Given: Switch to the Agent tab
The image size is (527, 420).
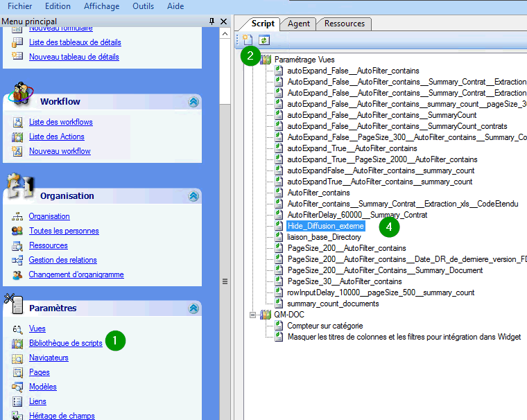Looking at the screenshot, I should pyautogui.click(x=299, y=24).
